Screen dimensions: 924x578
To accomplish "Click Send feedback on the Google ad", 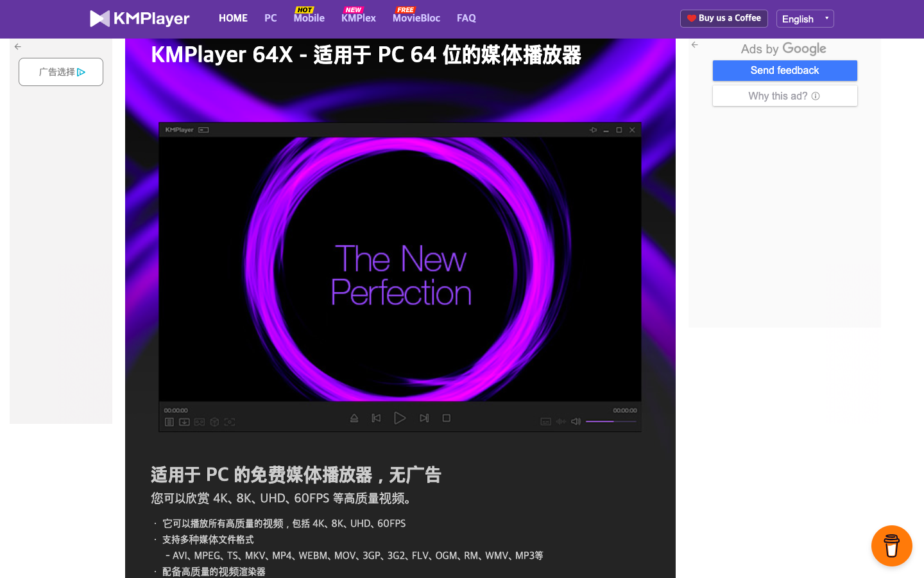I will coord(785,71).
